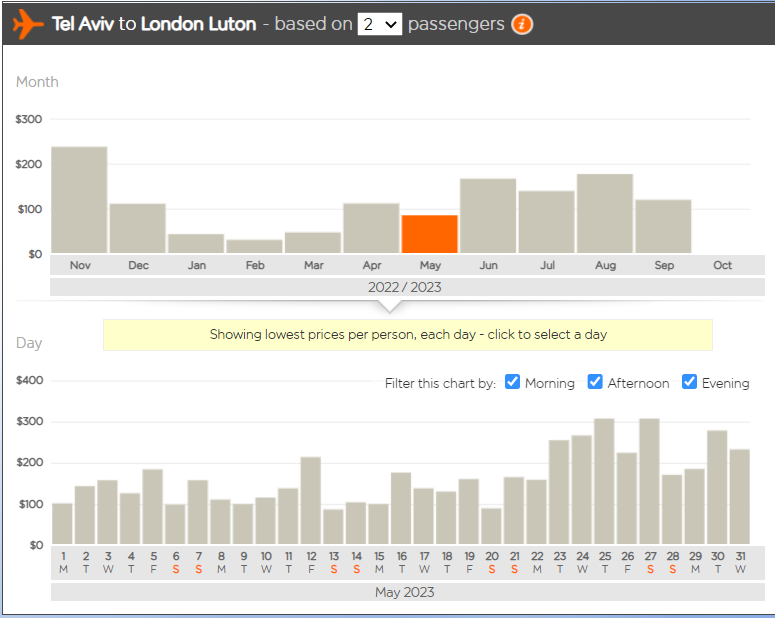Choose the Aug month label

click(605, 265)
